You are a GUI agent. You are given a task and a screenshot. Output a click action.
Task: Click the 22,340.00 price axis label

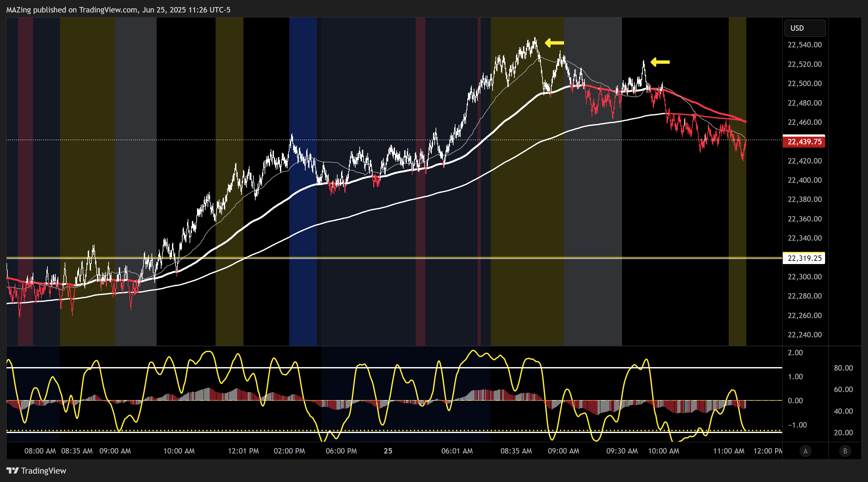pos(805,238)
